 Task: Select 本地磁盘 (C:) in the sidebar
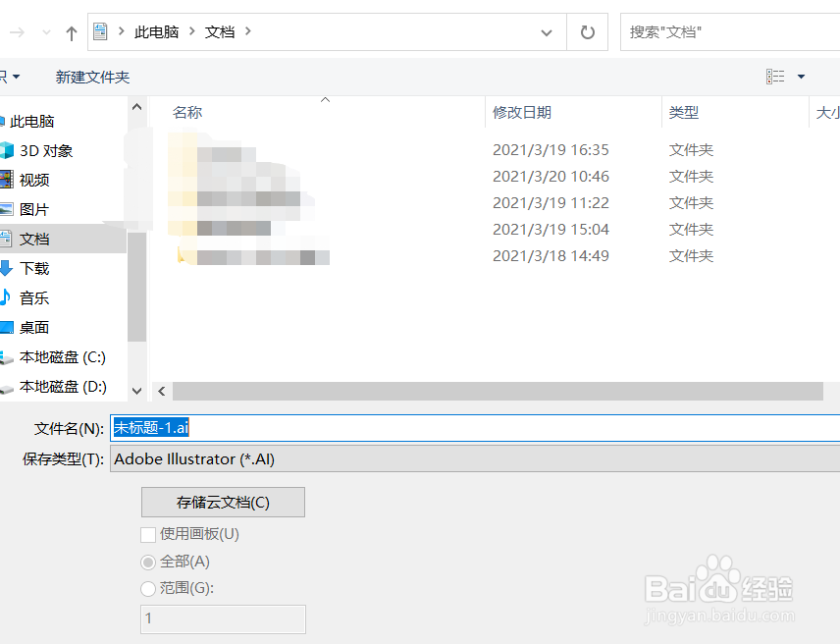point(59,356)
